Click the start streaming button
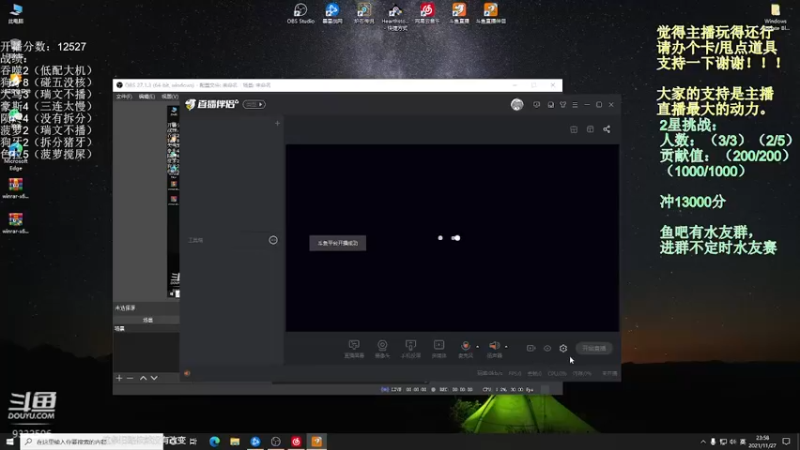Viewport: 800px width, 450px height. click(x=594, y=348)
